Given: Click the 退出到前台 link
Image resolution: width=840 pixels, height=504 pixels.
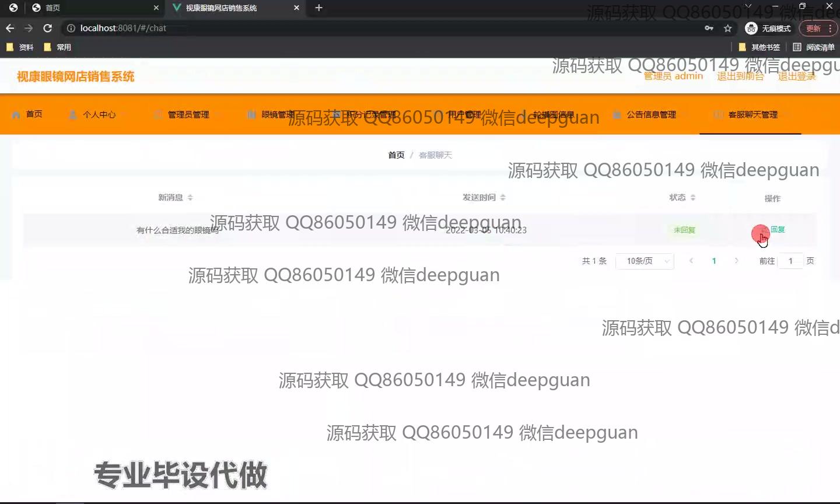Looking at the screenshot, I should 740,76.
